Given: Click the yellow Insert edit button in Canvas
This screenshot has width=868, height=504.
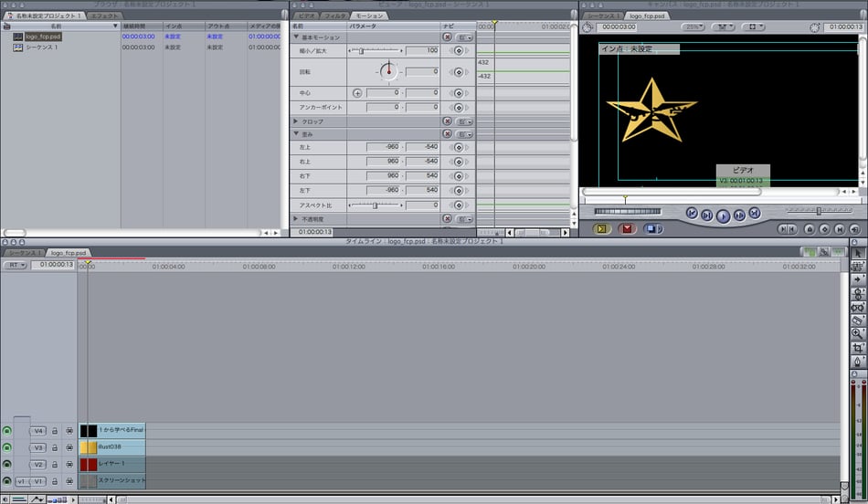Looking at the screenshot, I should 602,228.
